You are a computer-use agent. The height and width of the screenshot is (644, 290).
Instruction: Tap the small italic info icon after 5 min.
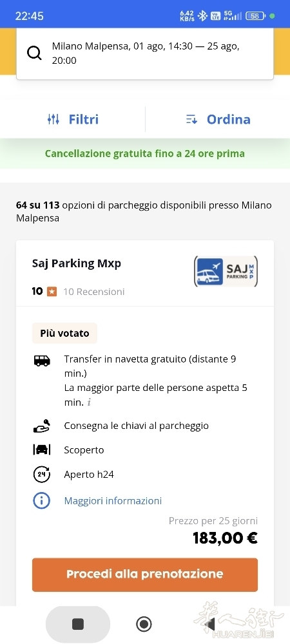tap(89, 403)
